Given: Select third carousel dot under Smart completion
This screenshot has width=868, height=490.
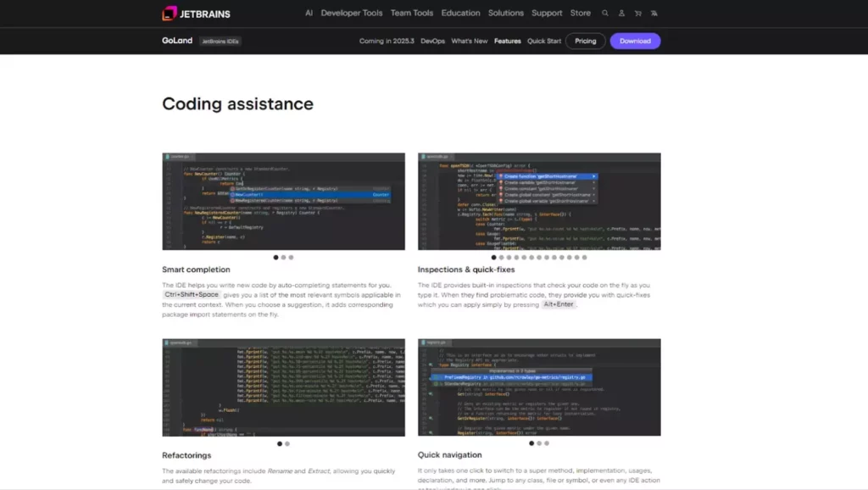Looking at the screenshot, I should pyautogui.click(x=291, y=257).
